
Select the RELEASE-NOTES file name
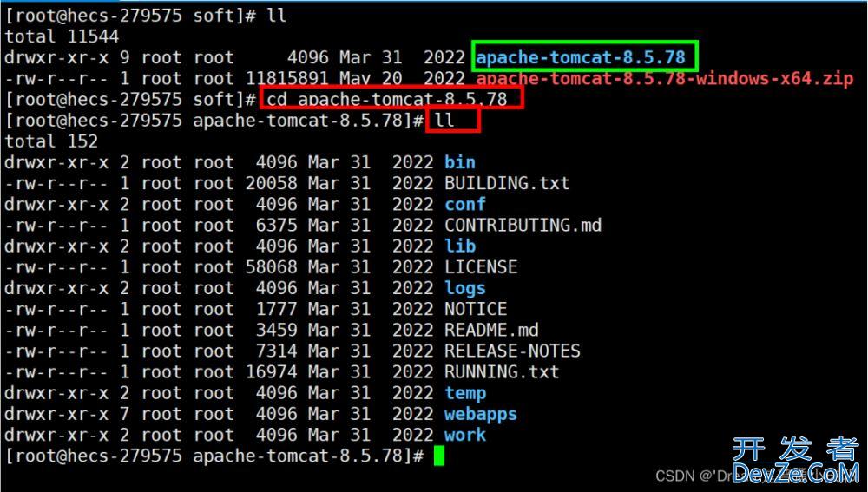coord(513,351)
